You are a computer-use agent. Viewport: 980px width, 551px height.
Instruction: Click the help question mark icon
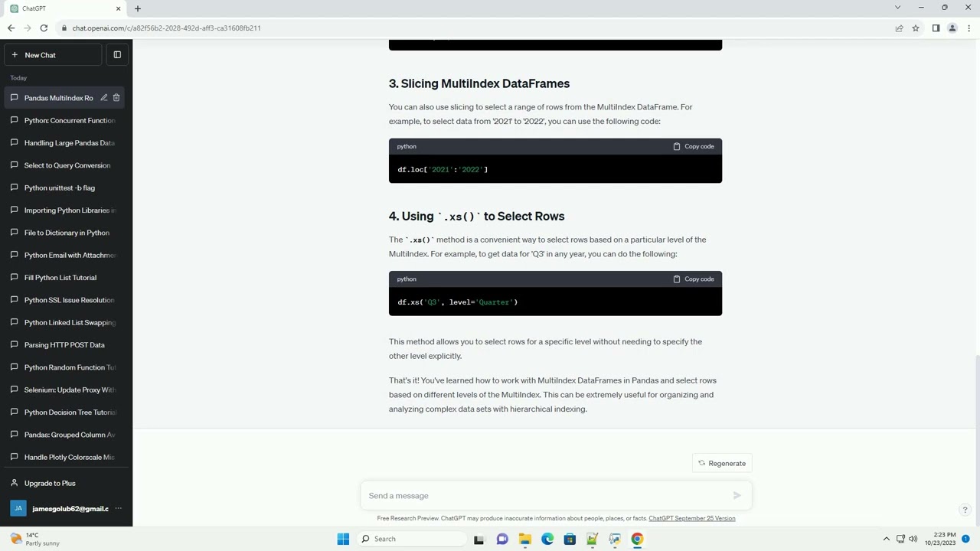[965, 510]
